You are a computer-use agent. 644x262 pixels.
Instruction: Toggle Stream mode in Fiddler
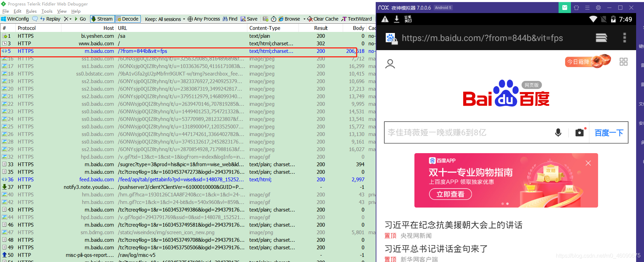coord(102,19)
